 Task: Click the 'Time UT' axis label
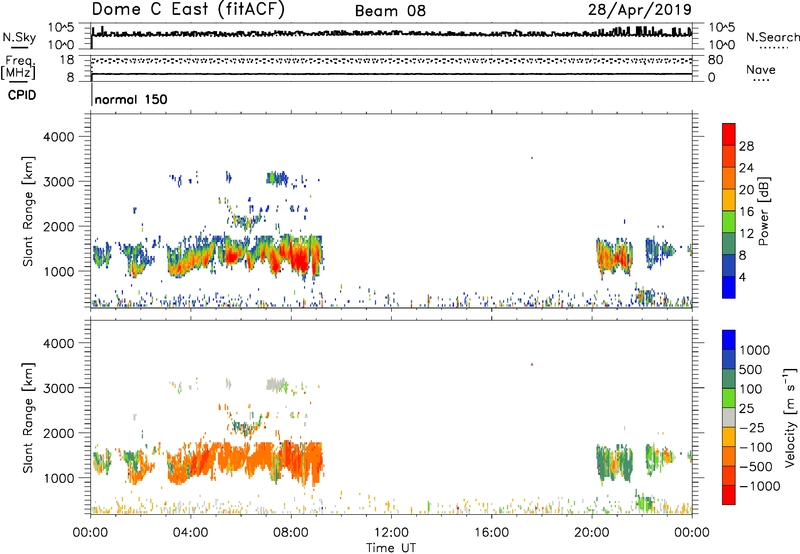(x=391, y=548)
